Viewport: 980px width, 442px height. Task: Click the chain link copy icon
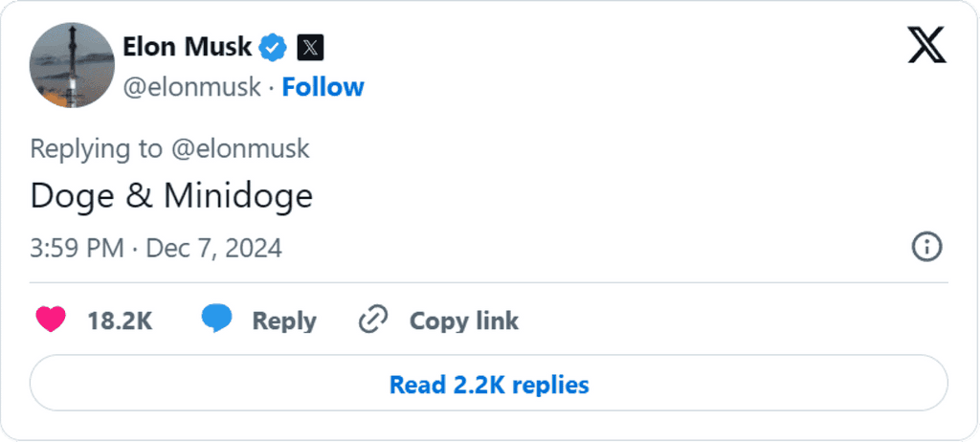(373, 320)
